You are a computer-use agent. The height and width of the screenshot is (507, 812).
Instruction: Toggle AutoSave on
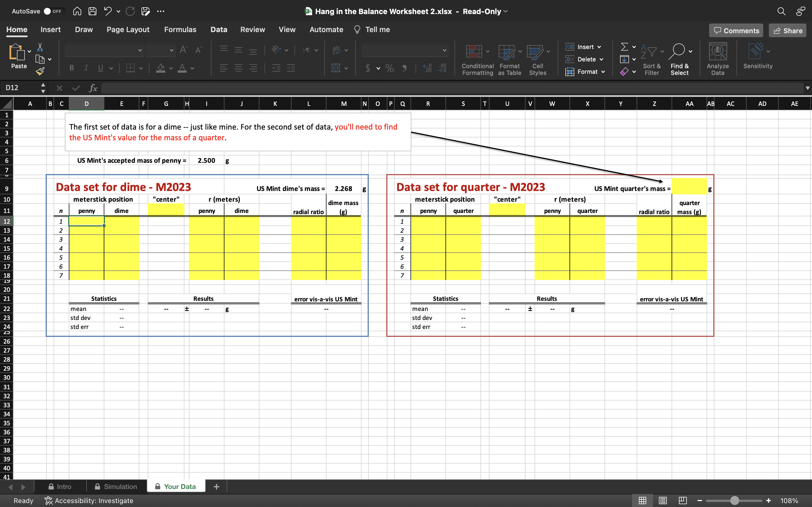[x=52, y=11]
